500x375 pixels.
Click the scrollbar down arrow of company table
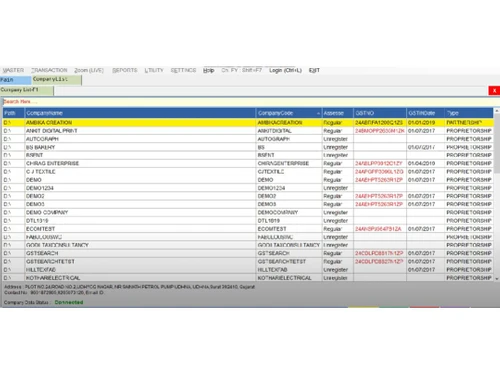point(497,278)
